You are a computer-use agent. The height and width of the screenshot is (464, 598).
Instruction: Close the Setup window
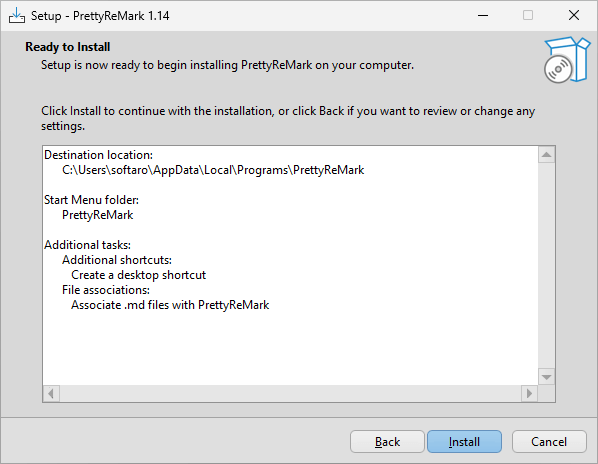click(574, 16)
